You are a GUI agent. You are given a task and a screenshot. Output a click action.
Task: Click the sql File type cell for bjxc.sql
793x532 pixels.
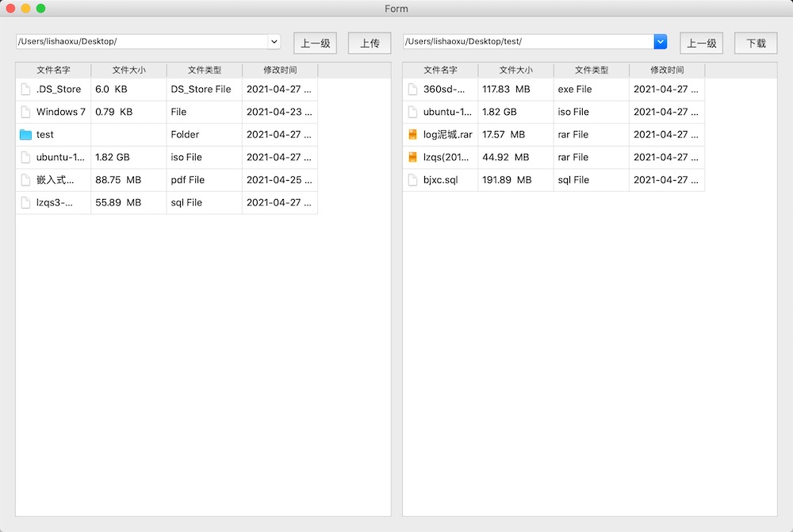[592, 180]
